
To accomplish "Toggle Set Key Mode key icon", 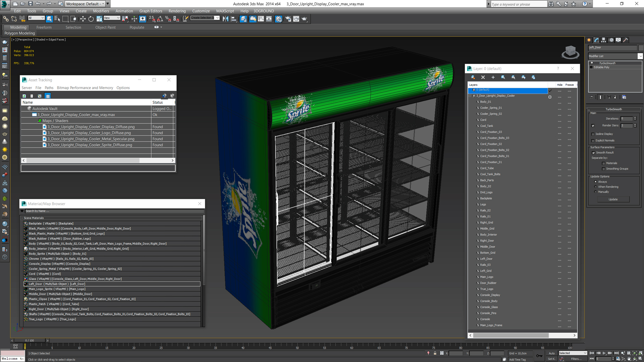I will (x=539, y=356).
